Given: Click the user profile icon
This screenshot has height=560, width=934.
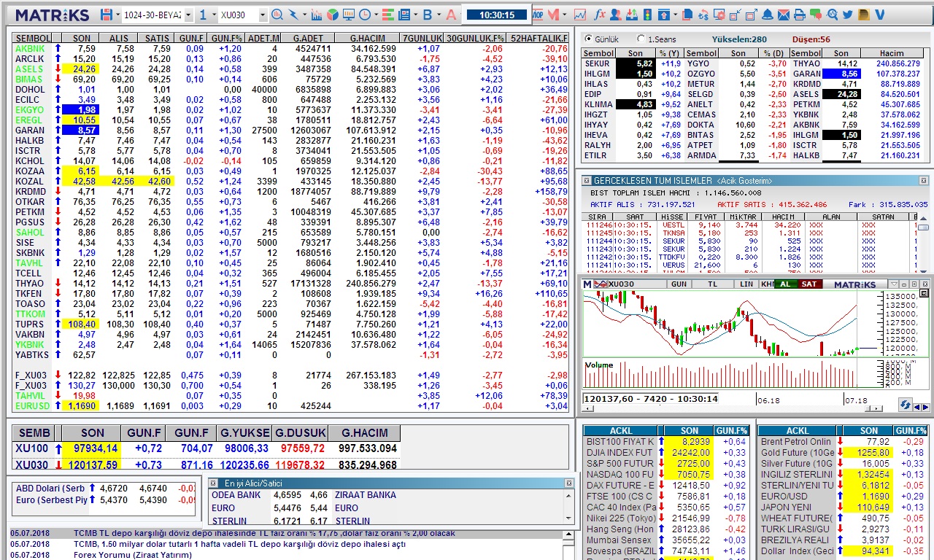Looking at the screenshot, I should pyautogui.click(x=616, y=15).
